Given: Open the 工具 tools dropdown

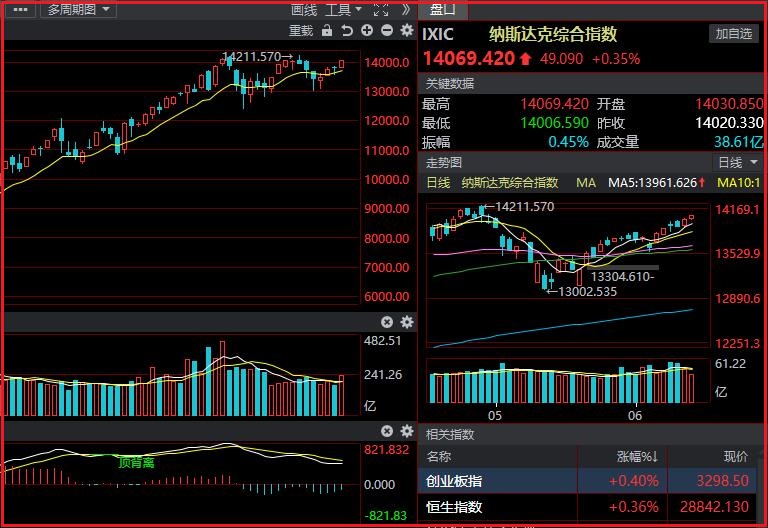Looking at the screenshot, I should coord(343,9).
